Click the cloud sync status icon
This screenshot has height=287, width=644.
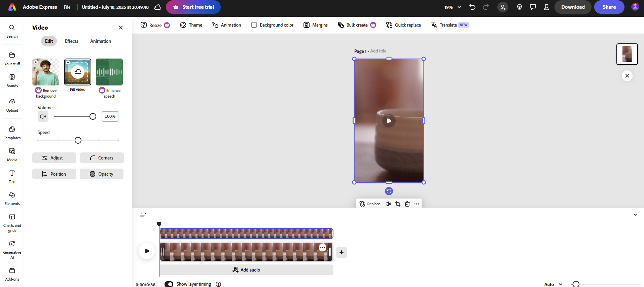[x=157, y=7]
